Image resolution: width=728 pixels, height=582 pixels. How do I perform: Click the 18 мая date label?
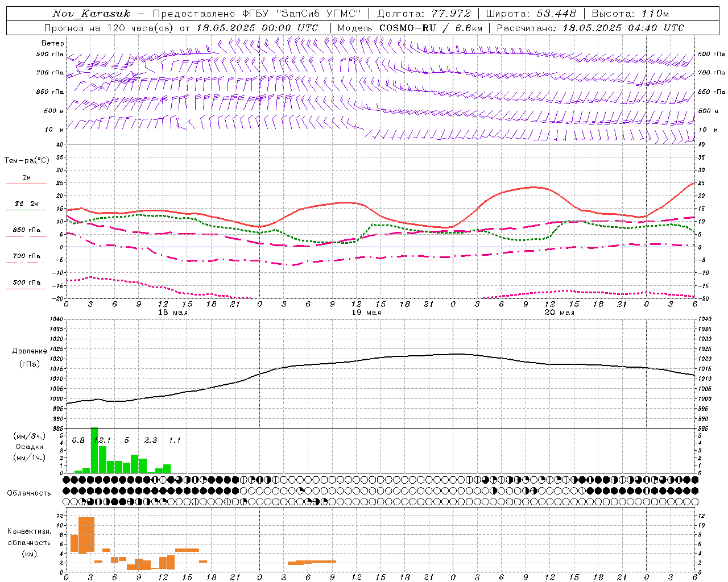point(172,313)
